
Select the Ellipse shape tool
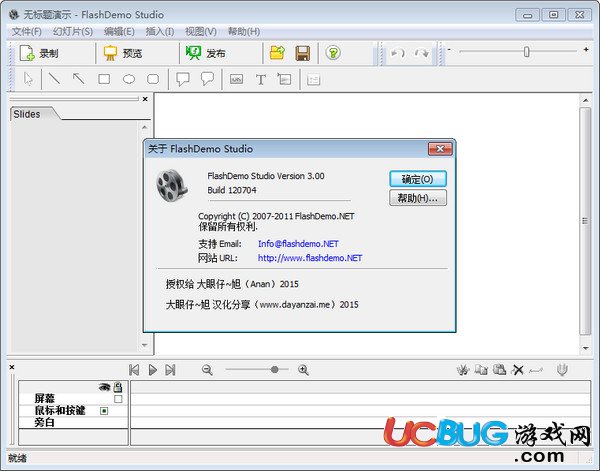[x=129, y=79]
